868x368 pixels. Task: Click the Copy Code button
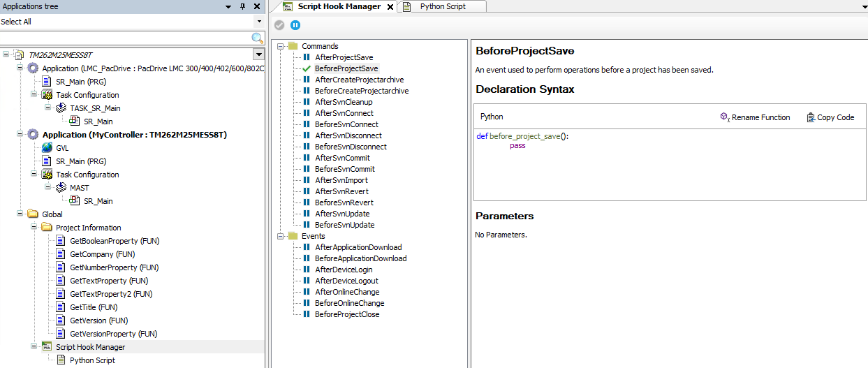tap(830, 117)
